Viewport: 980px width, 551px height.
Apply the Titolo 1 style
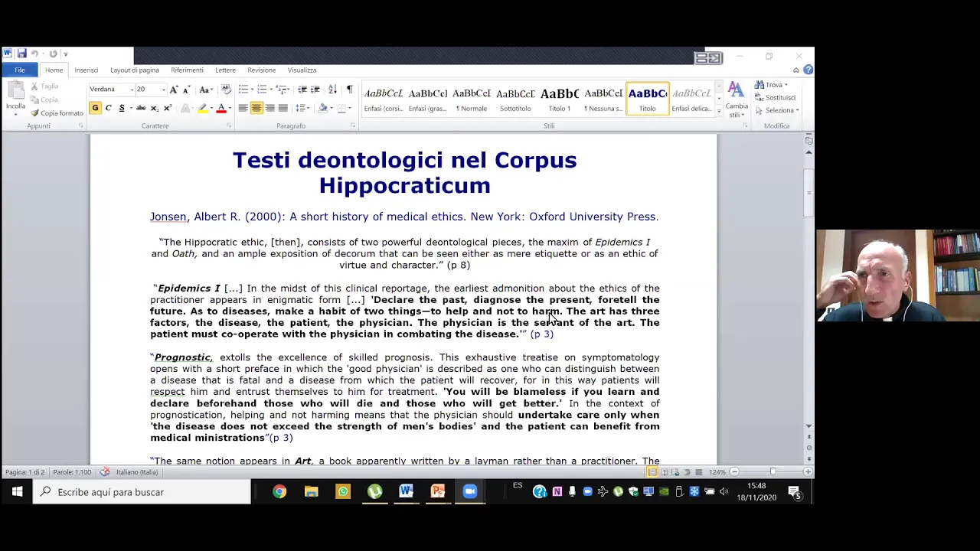(x=559, y=99)
